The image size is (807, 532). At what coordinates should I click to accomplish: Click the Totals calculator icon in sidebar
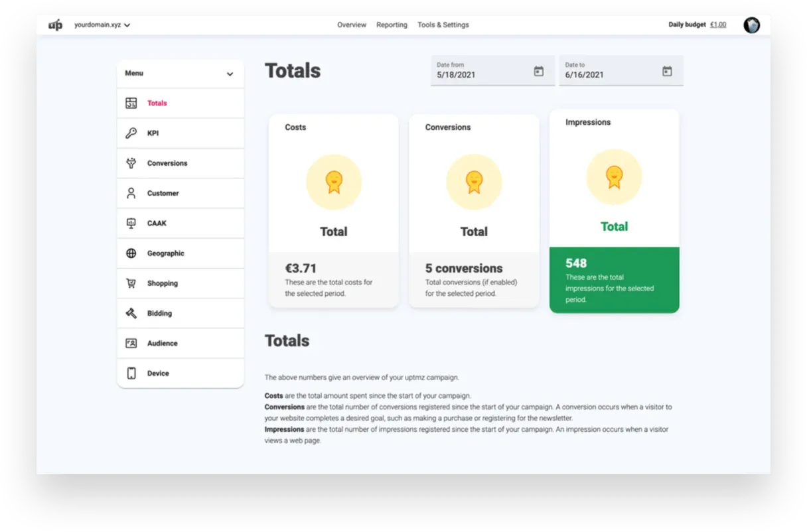(131, 103)
